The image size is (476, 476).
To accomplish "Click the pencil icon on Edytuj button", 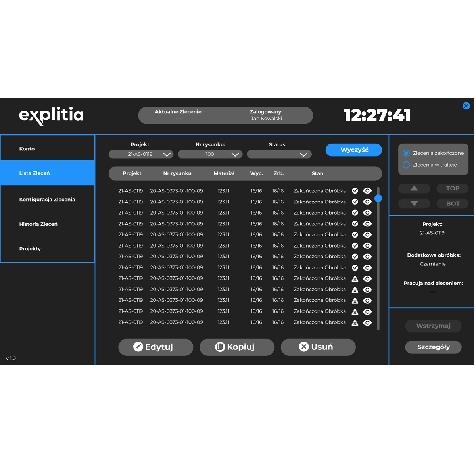I will click(x=138, y=347).
